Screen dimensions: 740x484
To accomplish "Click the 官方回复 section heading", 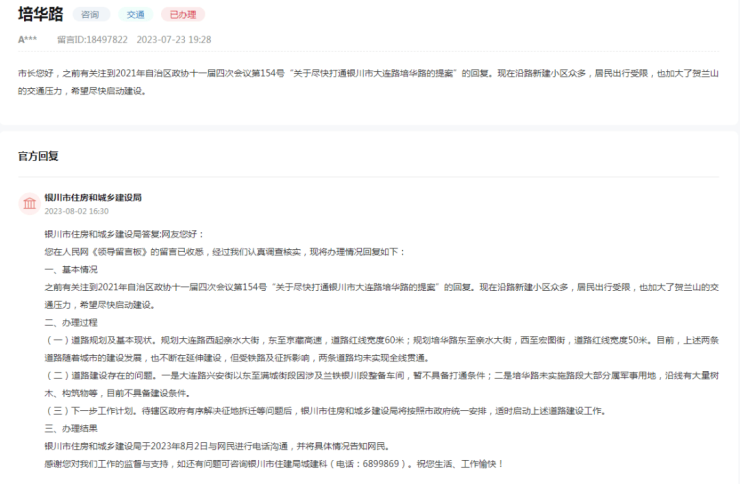I will [38, 156].
